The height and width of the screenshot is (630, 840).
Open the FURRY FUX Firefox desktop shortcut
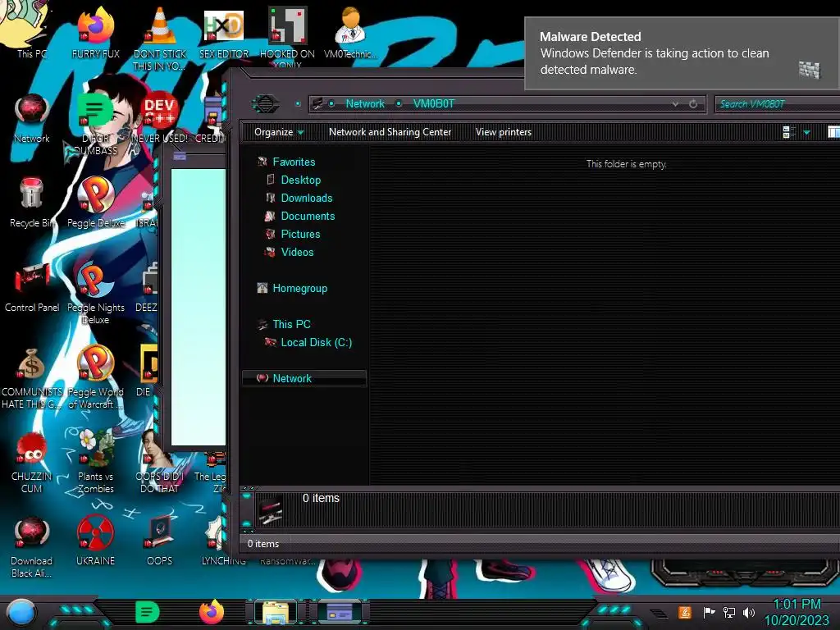[x=96, y=32]
